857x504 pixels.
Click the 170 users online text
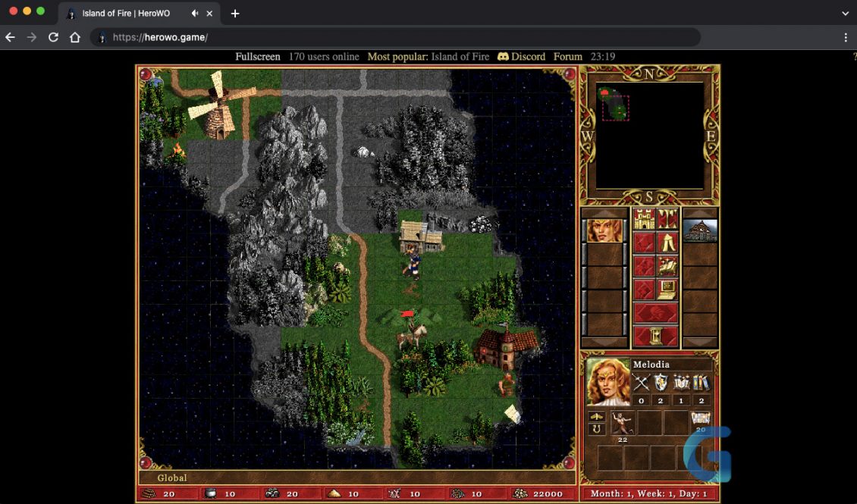(324, 57)
